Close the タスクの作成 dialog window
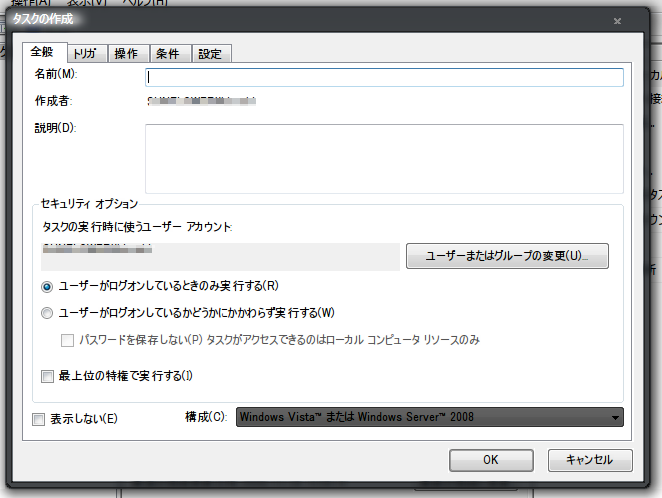The width and height of the screenshot is (662, 498). [618, 20]
